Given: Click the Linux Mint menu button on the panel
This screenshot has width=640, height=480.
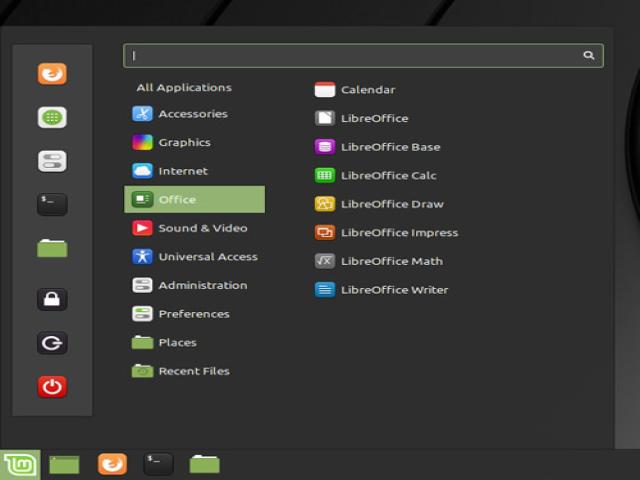Looking at the screenshot, I should pyautogui.click(x=20, y=465).
